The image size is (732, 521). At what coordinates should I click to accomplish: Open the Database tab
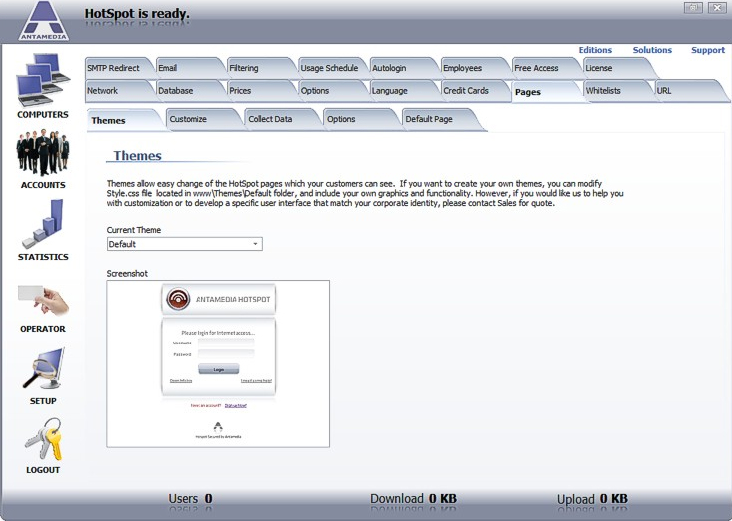[x=189, y=91]
